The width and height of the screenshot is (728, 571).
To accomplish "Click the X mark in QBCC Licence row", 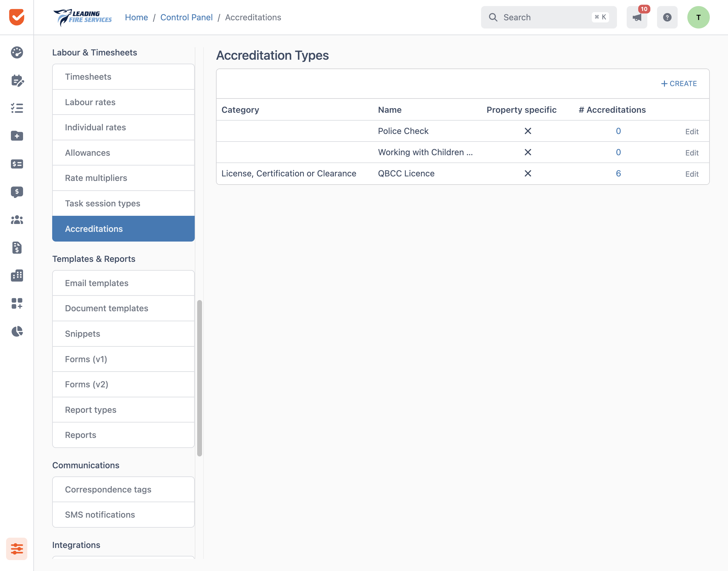I will point(527,173).
